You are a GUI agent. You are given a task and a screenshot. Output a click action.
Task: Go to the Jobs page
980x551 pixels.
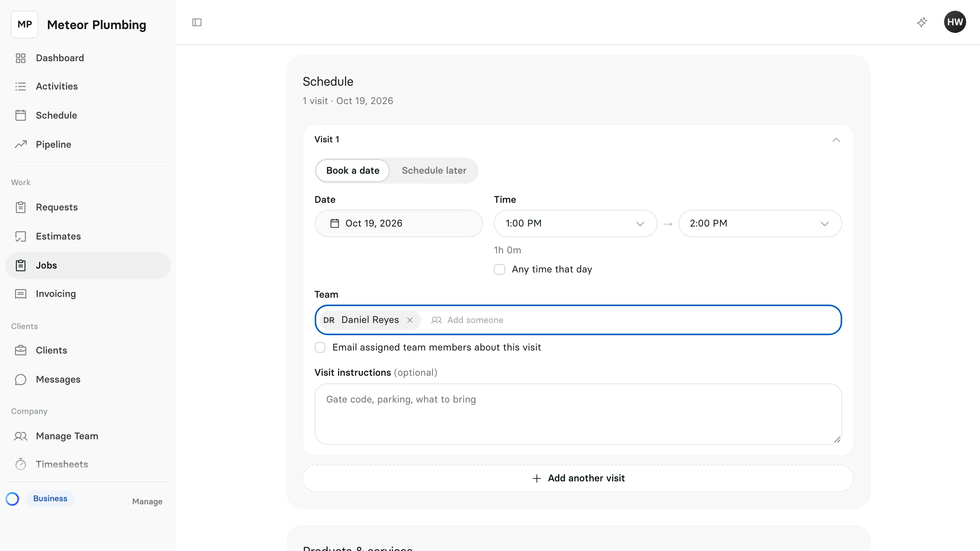[x=88, y=266]
